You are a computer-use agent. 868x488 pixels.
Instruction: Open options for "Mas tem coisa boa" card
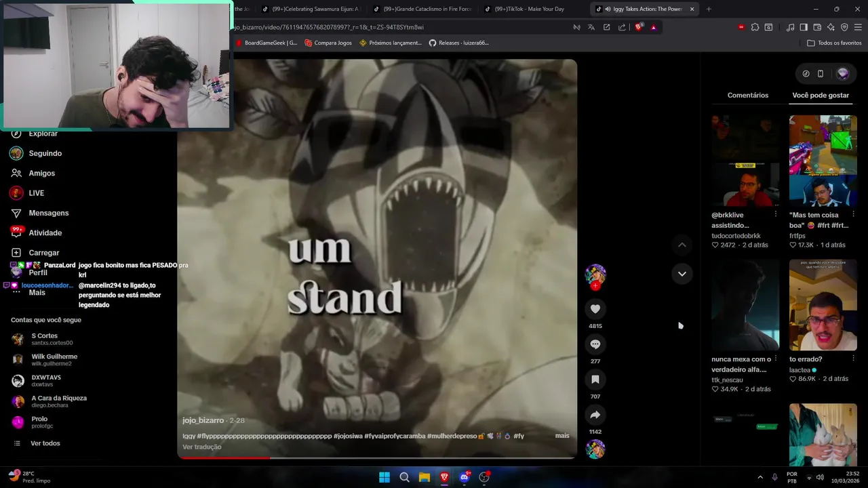click(853, 214)
